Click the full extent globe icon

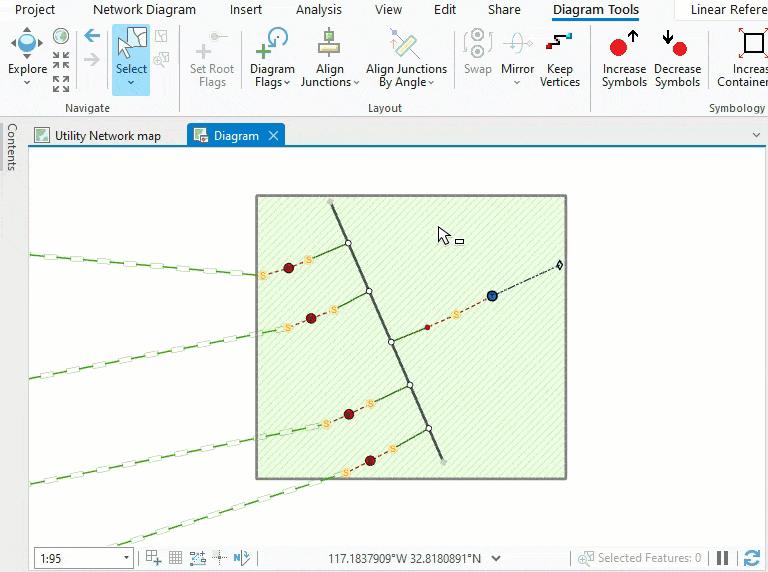[61, 36]
